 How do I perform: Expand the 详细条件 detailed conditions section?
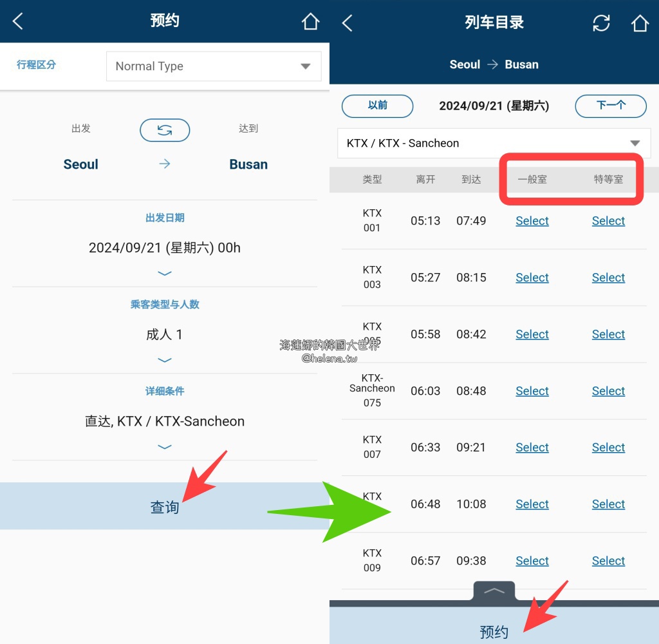[165, 447]
